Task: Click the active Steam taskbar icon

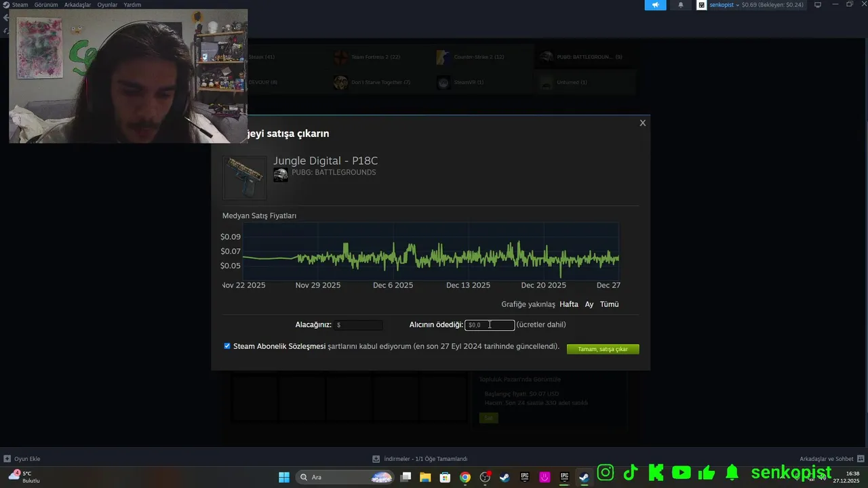Action: click(x=584, y=477)
